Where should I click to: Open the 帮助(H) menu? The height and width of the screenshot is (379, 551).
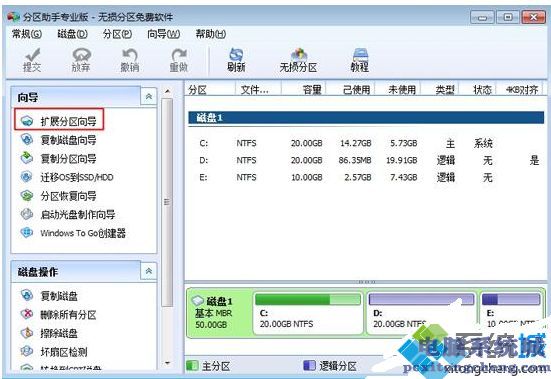click(210, 34)
